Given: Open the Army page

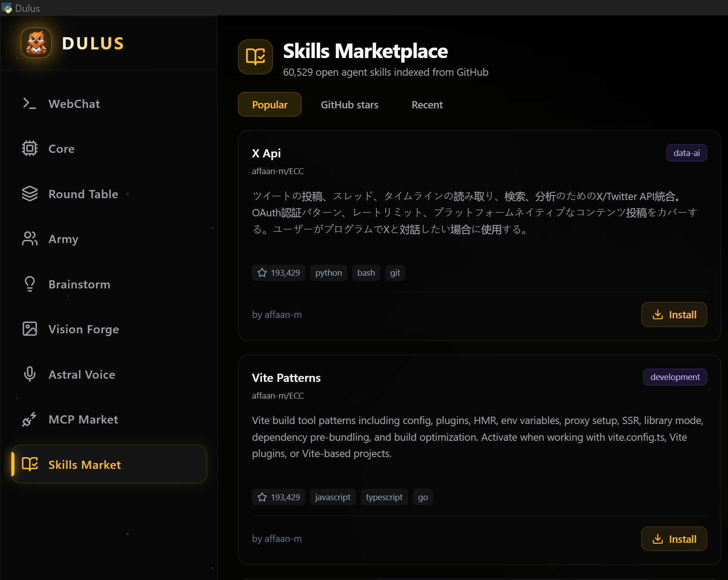Looking at the screenshot, I should point(109,239).
